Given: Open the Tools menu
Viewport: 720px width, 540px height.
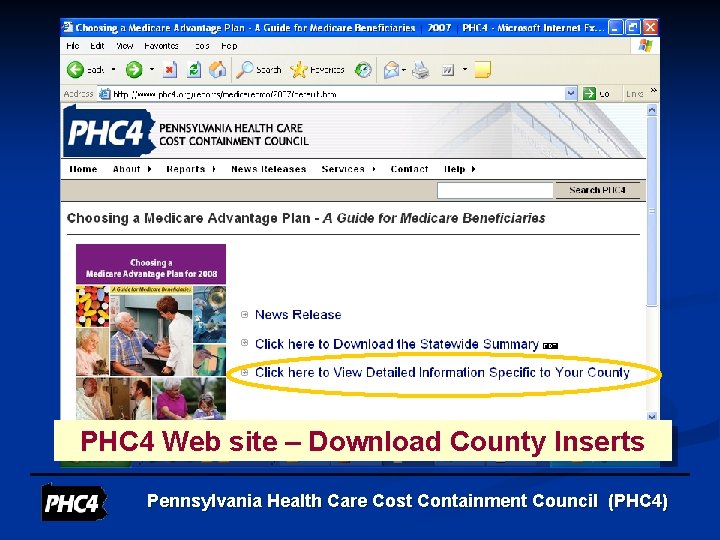Looking at the screenshot, I should tap(202, 46).
